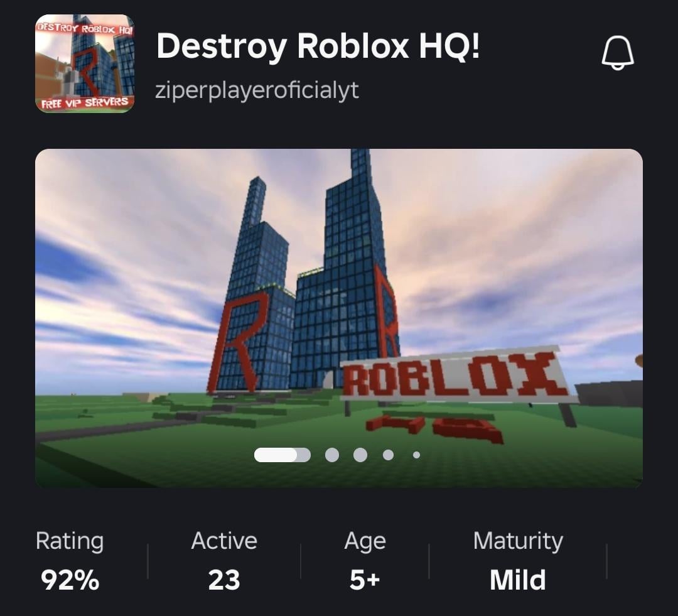Image resolution: width=678 pixels, height=616 pixels.
Task: Open the Maturity Mild details
Action: pyautogui.click(x=518, y=561)
